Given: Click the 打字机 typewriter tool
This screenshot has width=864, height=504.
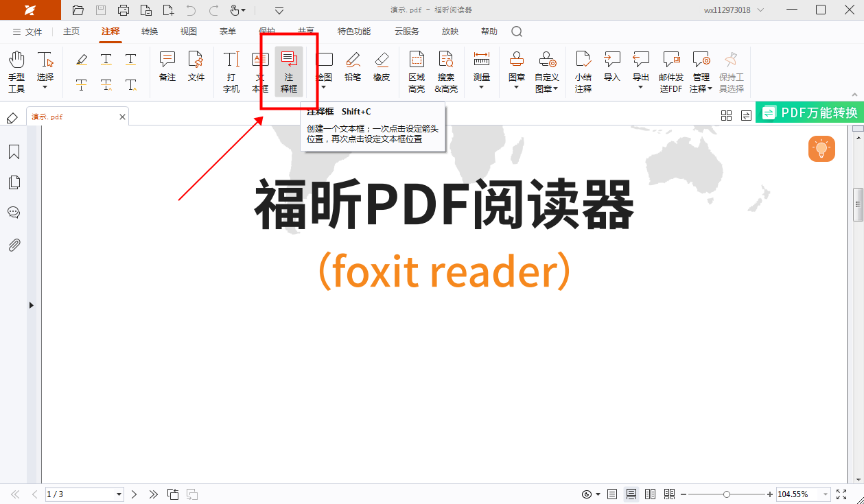Looking at the screenshot, I should [231, 71].
